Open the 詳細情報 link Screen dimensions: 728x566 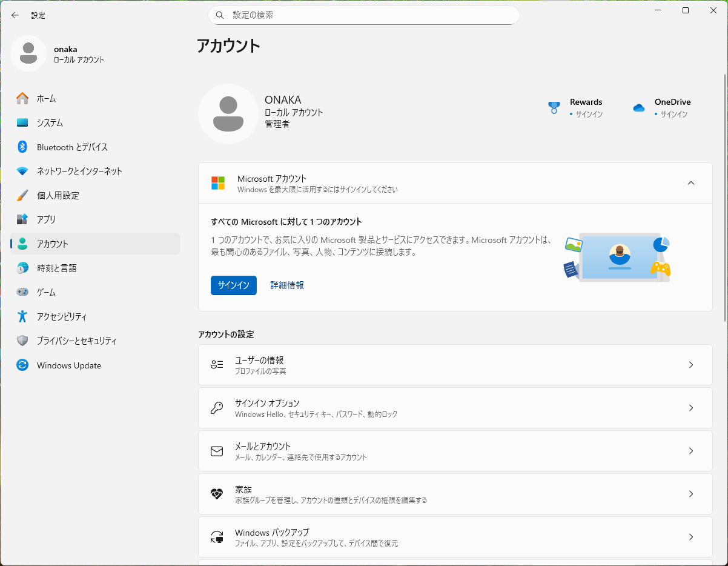click(287, 285)
